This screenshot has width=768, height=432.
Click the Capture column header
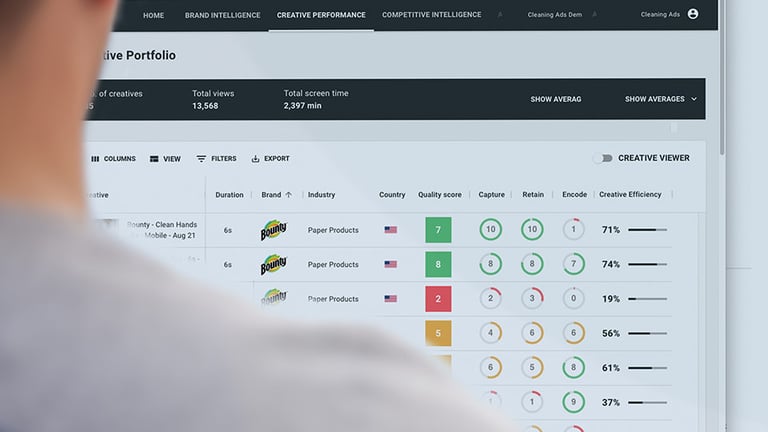(491, 194)
